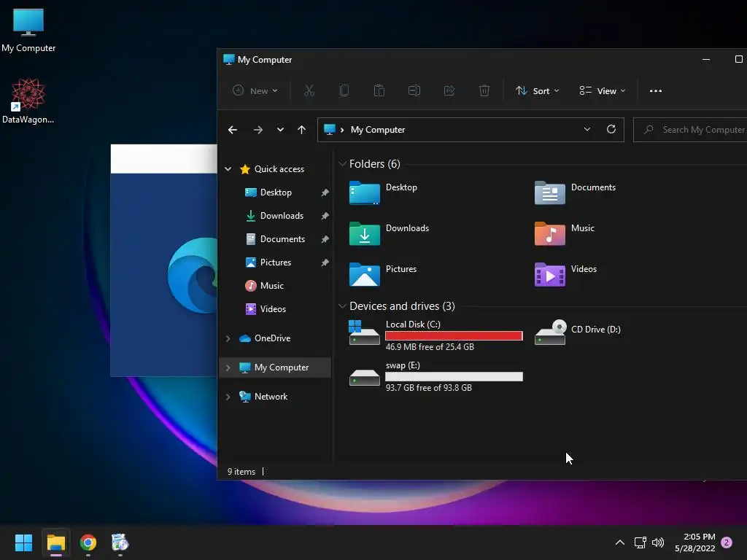Image resolution: width=747 pixels, height=560 pixels.
Task: Open the See more ellipsis menu
Action: click(656, 90)
